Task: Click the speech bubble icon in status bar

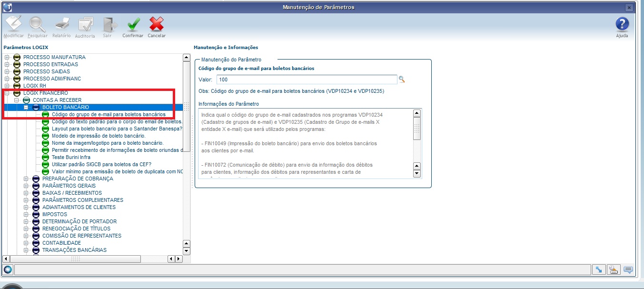Action: click(x=628, y=270)
